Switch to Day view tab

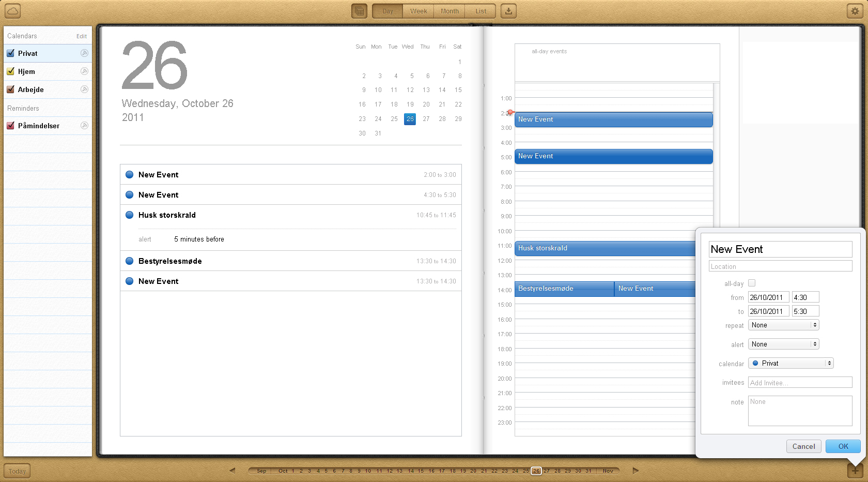pyautogui.click(x=388, y=11)
